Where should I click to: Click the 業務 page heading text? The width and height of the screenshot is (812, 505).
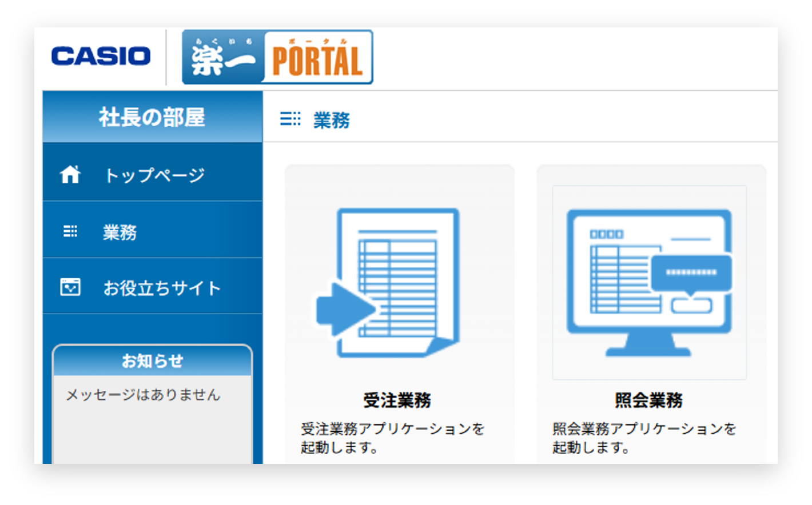coord(332,120)
